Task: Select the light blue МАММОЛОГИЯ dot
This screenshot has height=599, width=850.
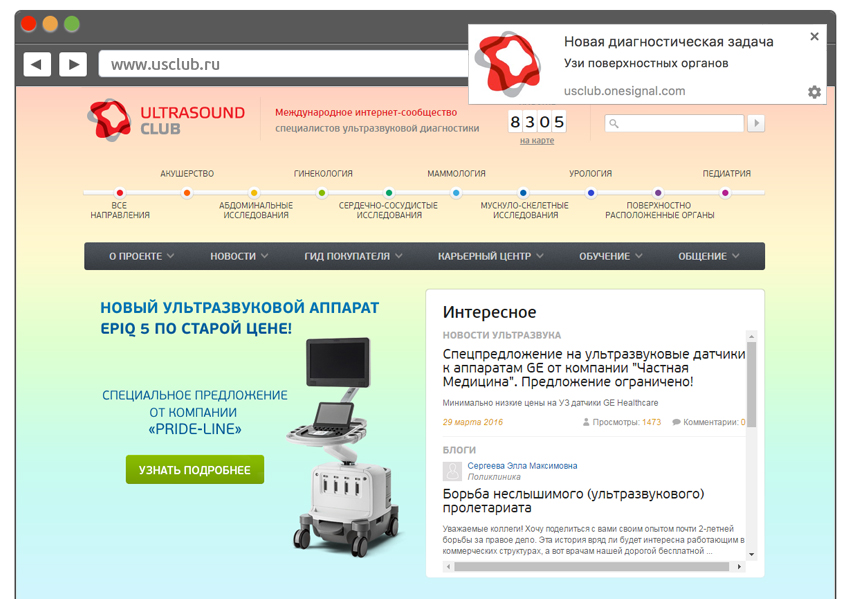Action: pos(456,192)
